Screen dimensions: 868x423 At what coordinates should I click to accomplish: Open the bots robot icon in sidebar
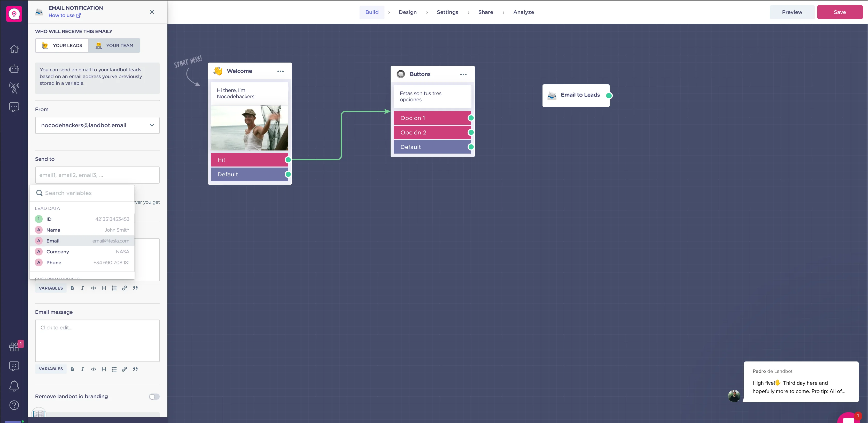[x=14, y=69]
